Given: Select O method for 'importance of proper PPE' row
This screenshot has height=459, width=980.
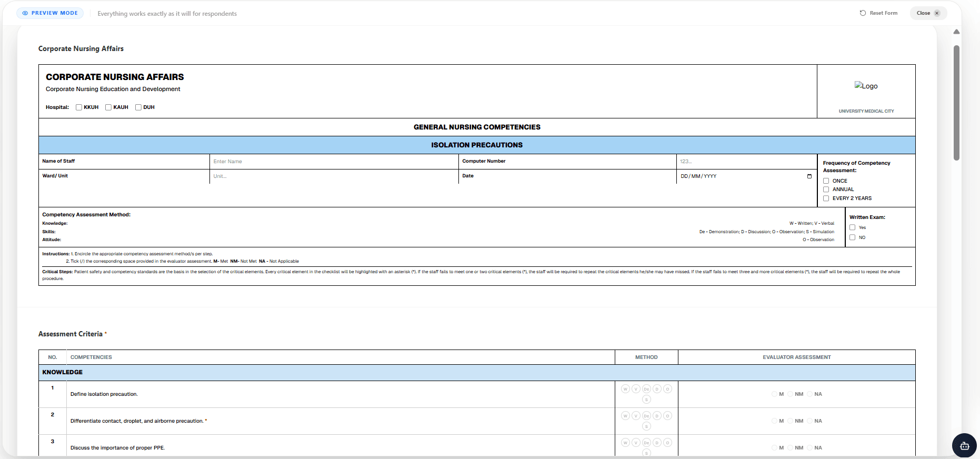Looking at the screenshot, I should click(667, 443).
